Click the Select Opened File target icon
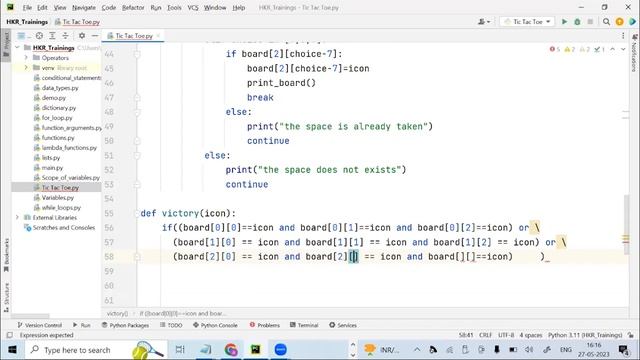640x360 pixels. [39, 36]
